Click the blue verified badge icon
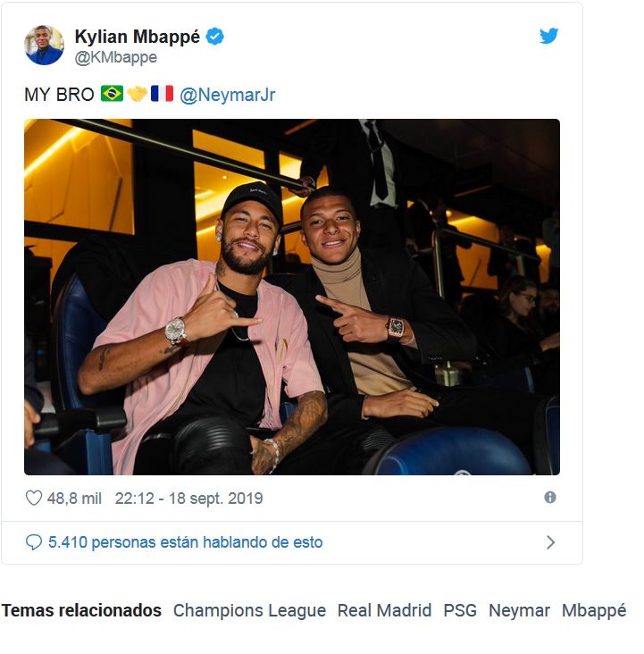644x654 pixels. [x=215, y=37]
